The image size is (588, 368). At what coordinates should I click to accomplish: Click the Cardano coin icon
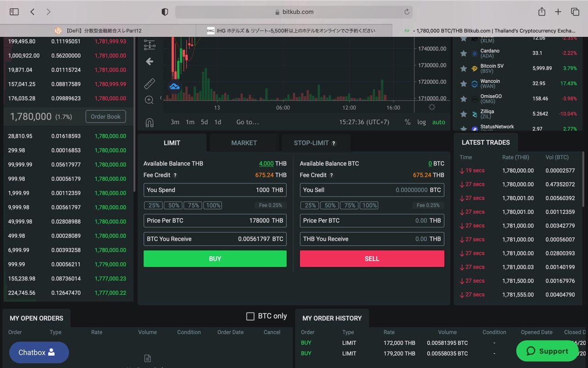475,53
